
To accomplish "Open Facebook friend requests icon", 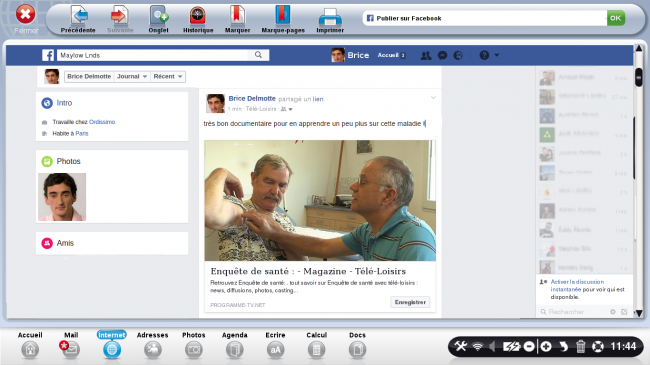I will (x=426, y=55).
